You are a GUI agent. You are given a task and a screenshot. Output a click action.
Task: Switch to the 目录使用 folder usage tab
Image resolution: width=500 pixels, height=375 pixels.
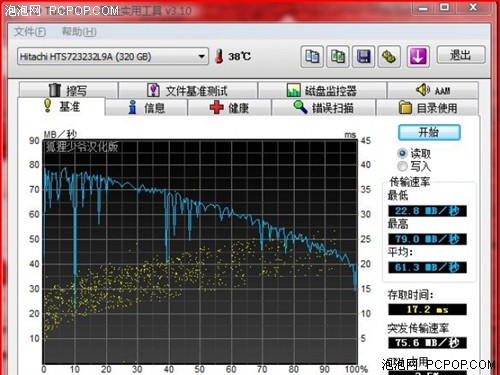point(428,108)
